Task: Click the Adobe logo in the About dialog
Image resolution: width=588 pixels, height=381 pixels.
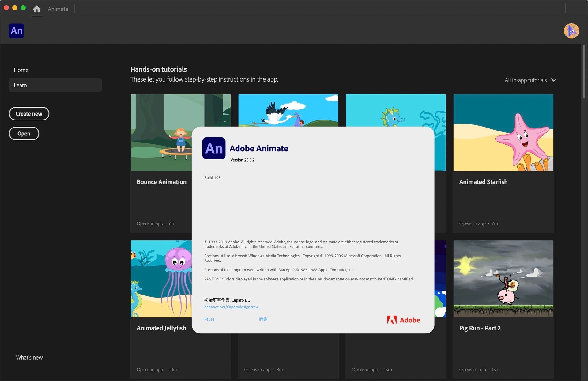Action: pyautogui.click(x=404, y=320)
